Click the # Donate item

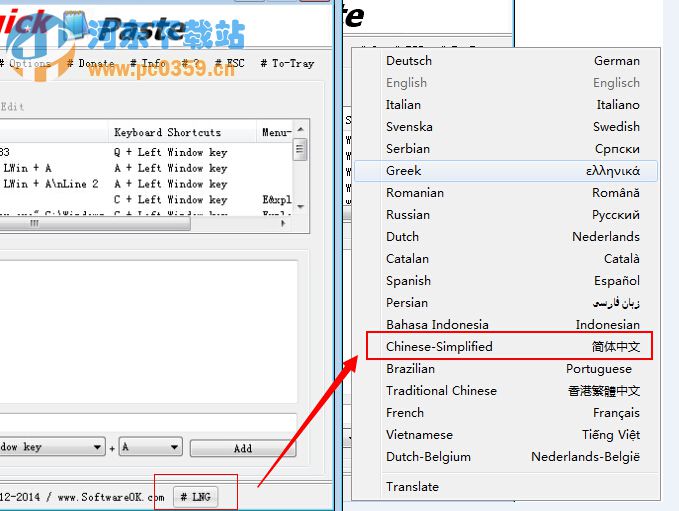pos(91,63)
